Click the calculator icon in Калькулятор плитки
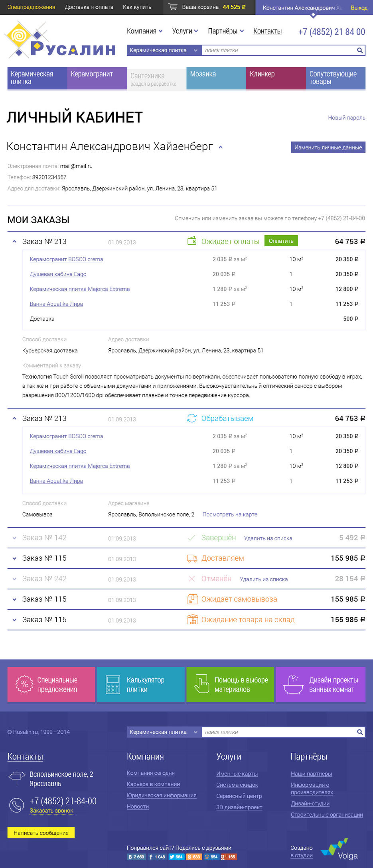 113,685
